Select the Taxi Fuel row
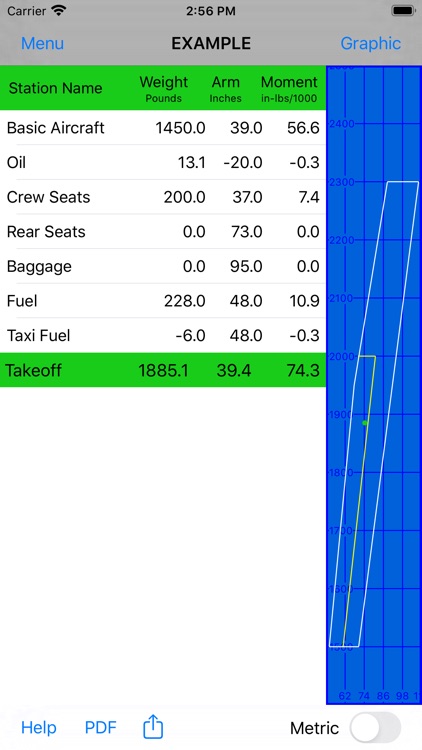This screenshot has height=750, width=422. (x=163, y=335)
